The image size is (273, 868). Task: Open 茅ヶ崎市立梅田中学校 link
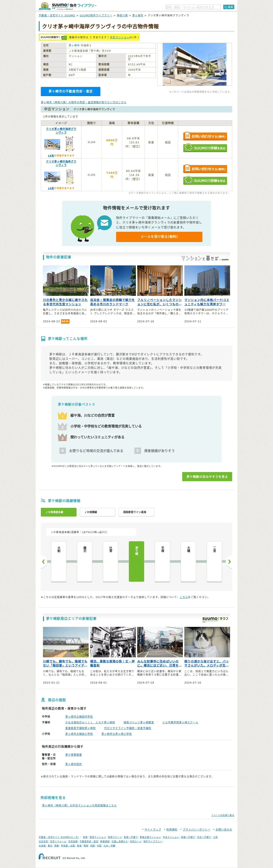coord(79,716)
